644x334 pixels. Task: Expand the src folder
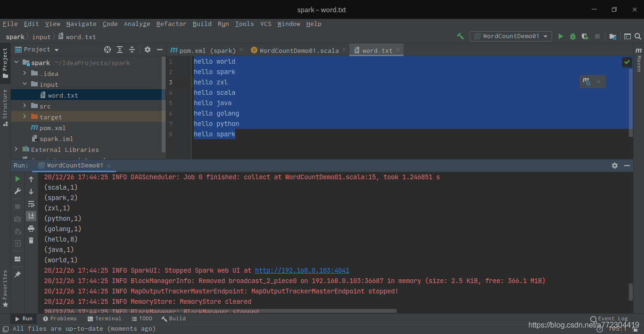coord(25,106)
